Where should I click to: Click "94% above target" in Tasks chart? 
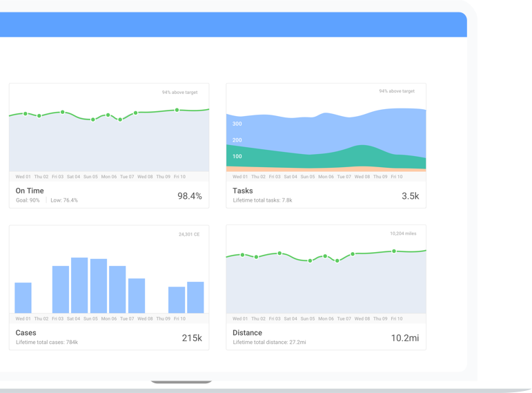tap(397, 91)
